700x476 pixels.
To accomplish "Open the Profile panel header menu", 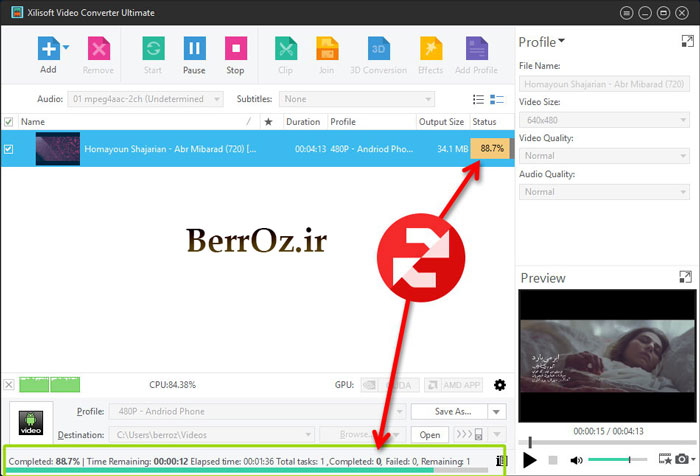I will pos(541,42).
